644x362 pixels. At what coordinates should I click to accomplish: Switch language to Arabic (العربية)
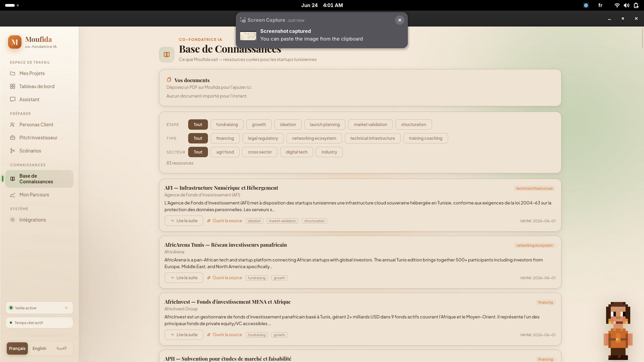(61, 348)
